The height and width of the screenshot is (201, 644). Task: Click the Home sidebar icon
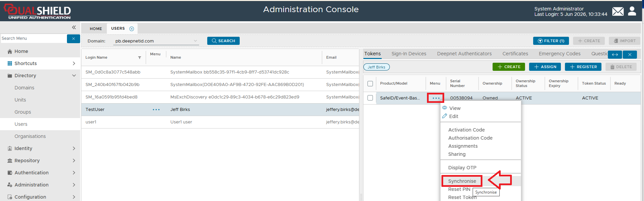pyautogui.click(x=10, y=51)
